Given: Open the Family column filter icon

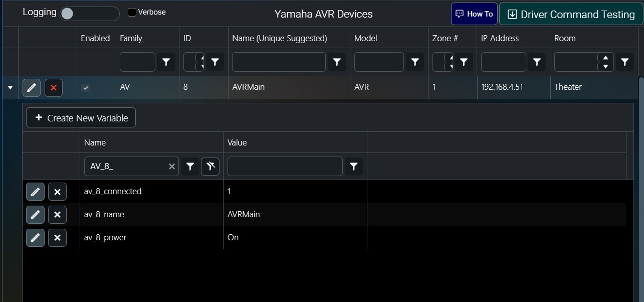Looking at the screenshot, I should click(x=166, y=62).
